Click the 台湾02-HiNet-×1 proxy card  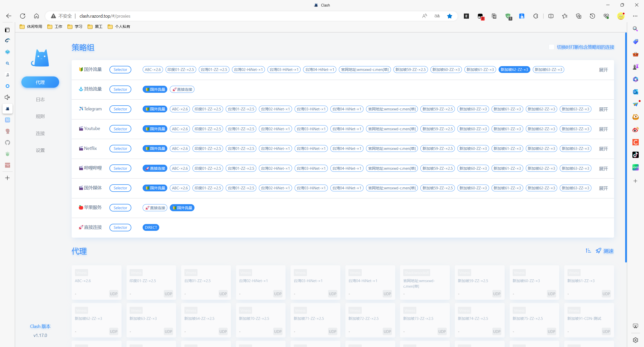261,282
